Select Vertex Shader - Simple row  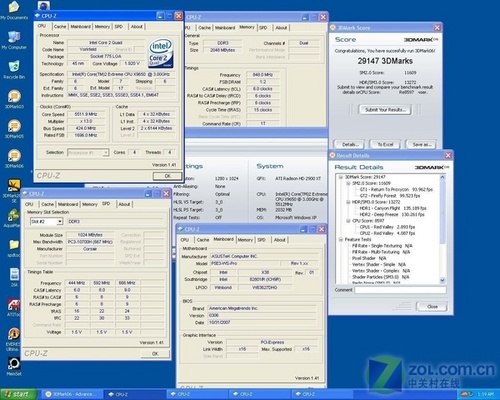(x=379, y=264)
